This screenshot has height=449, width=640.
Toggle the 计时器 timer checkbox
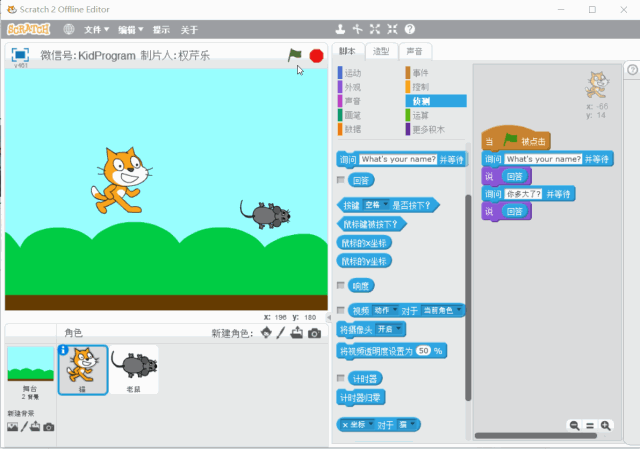pyautogui.click(x=341, y=378)
